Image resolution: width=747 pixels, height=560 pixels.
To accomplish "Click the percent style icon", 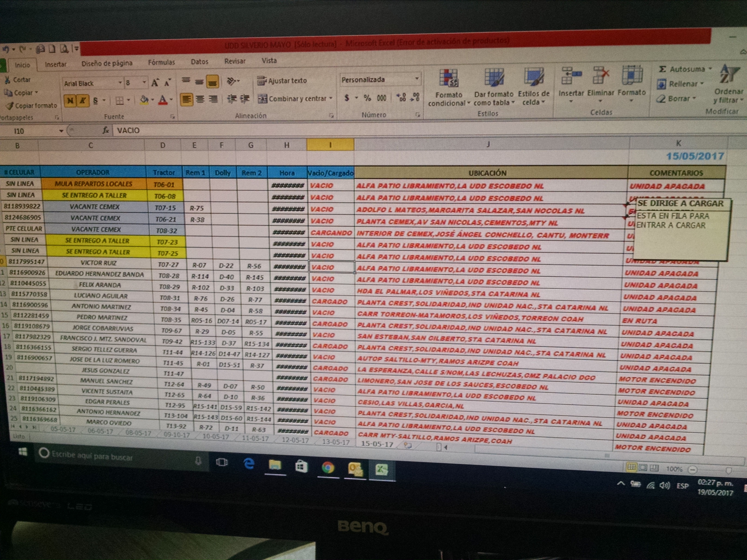I will pos(367,98).
